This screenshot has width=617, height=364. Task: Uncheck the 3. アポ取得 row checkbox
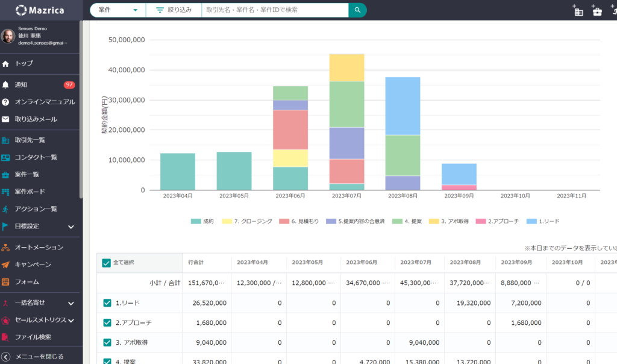point(107,342)
